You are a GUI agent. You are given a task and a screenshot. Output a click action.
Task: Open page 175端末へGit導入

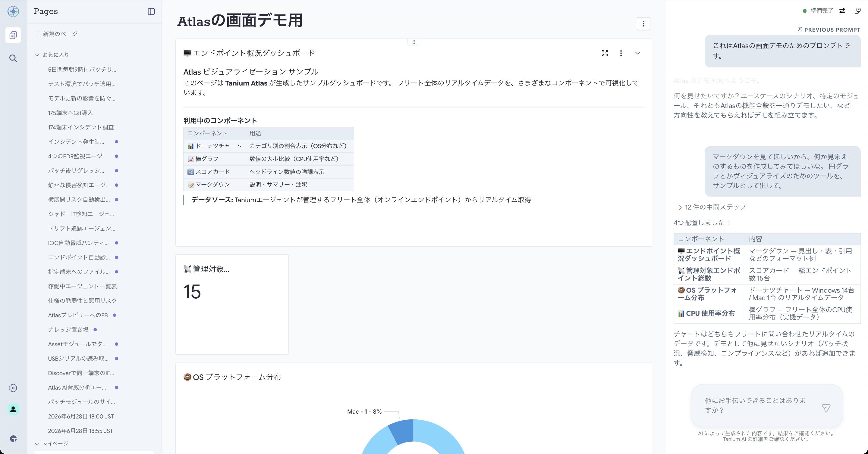(71, 113)
